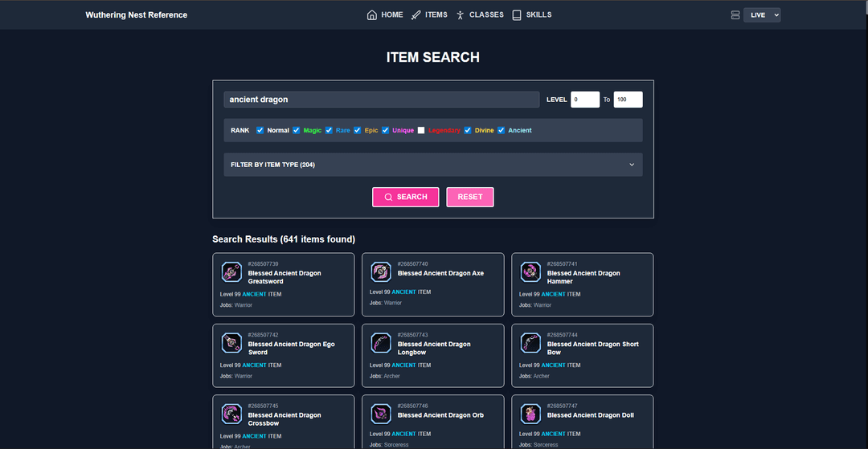The height and width of the screenshot is (449, 868).
Task: Click the RESET button
Action: (470, 197)
